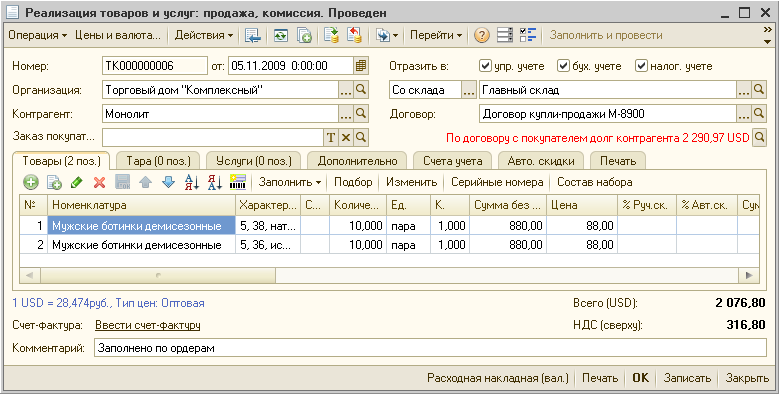Screen dimensions: 779x394
Task: Switch to Товары (2 поз.) tab
Action: click(62, 161)
